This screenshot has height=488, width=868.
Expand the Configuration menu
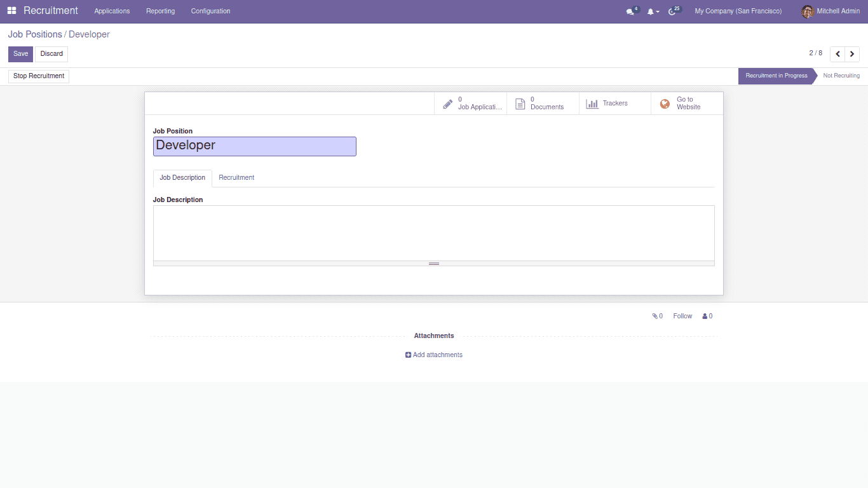210,11
